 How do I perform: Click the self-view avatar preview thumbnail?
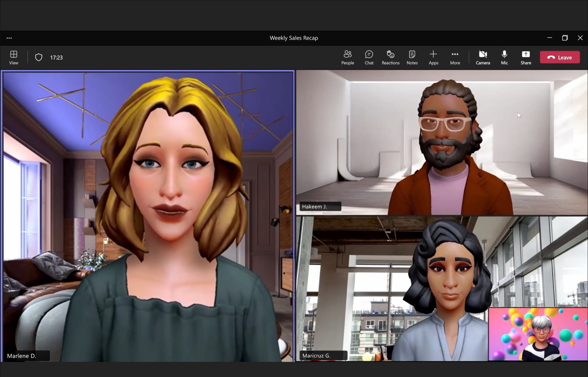tap(538, 334)
